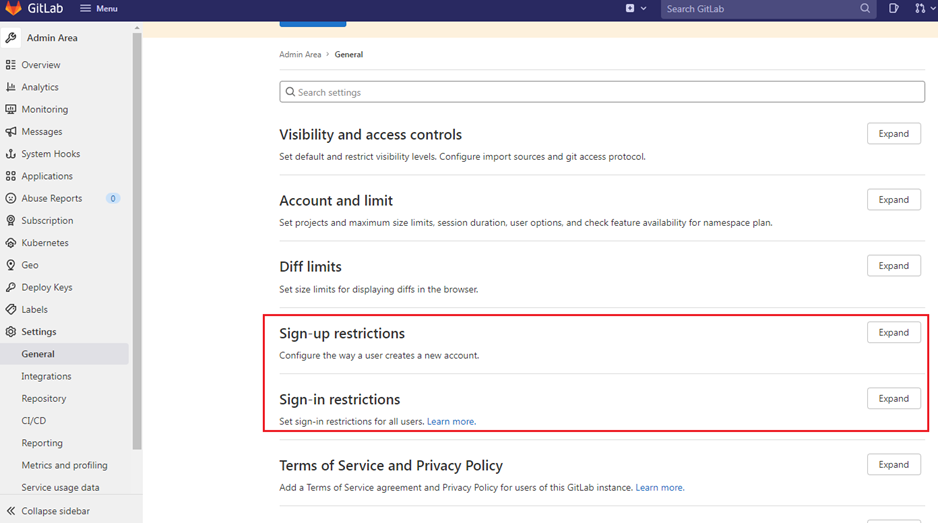Open the create new plus dropdown

coord(635,8)
